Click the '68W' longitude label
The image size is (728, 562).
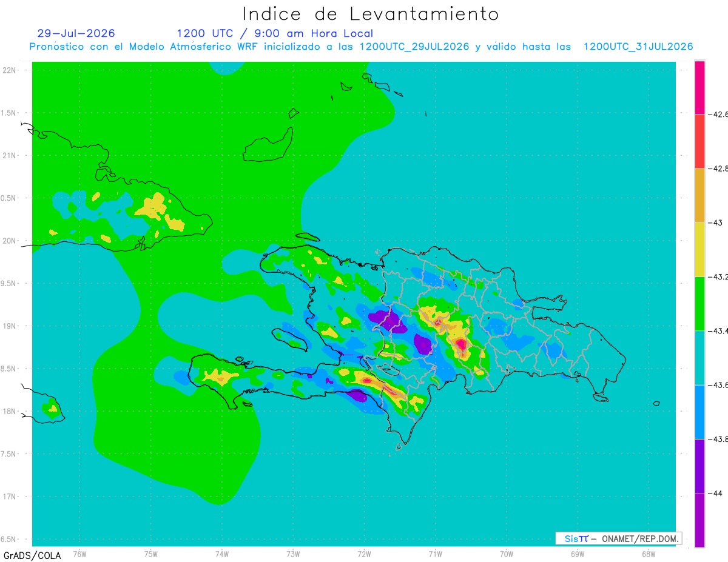pyautogui.click(x=649, y=554)
